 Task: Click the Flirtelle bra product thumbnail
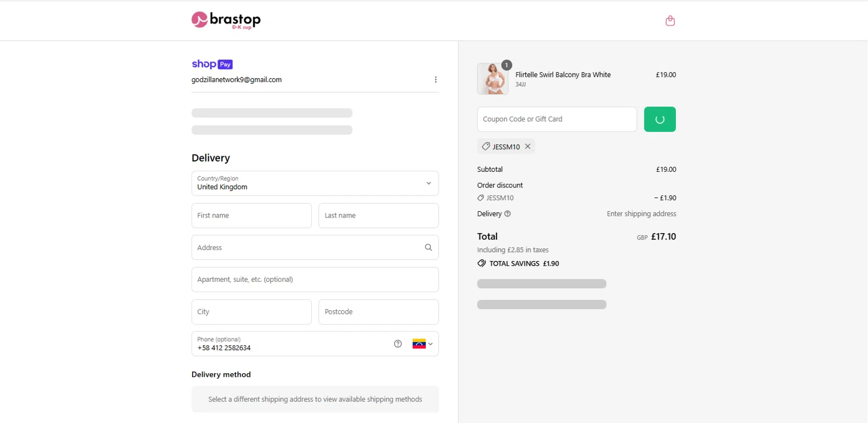pos(492,79)
